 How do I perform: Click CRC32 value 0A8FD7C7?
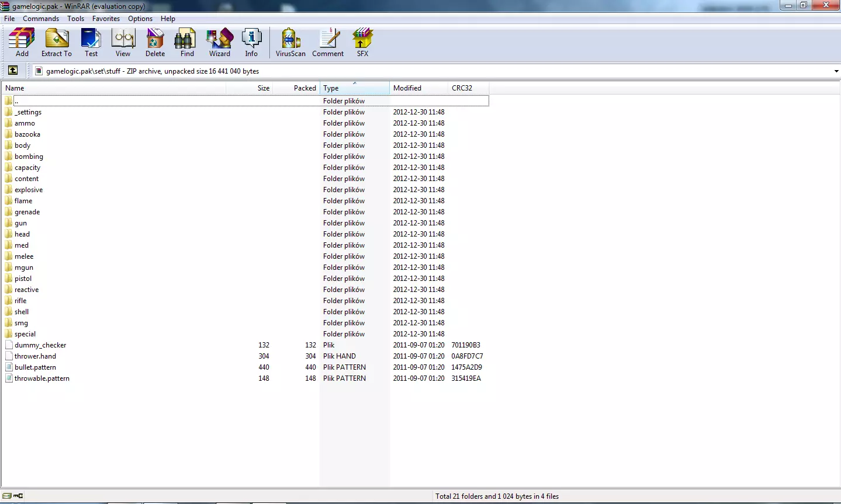(467, 356)
